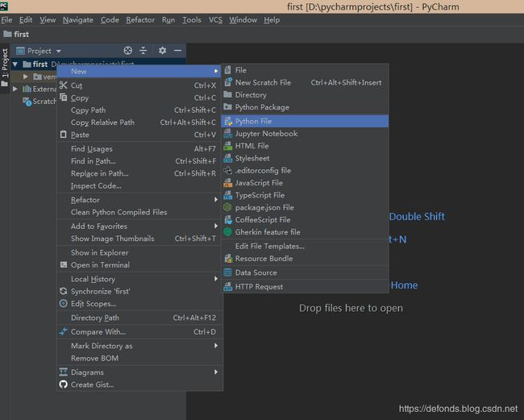
Task: Select Edit File Templates...
Action: tap(305, 246)
